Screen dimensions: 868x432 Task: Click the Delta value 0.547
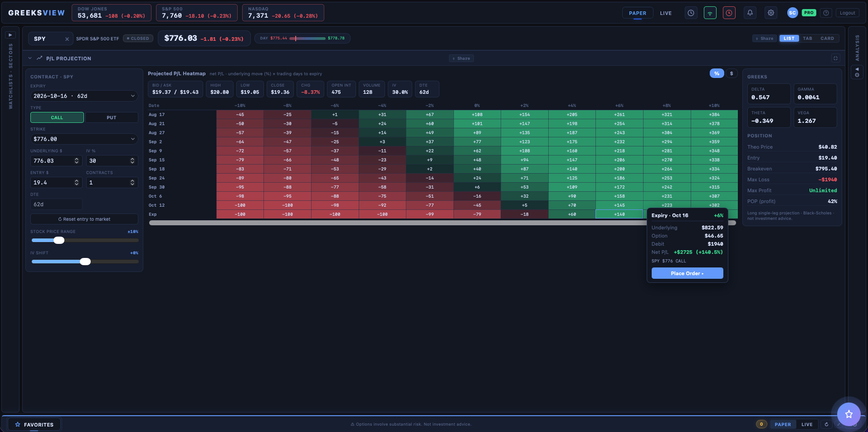point(760,97)
